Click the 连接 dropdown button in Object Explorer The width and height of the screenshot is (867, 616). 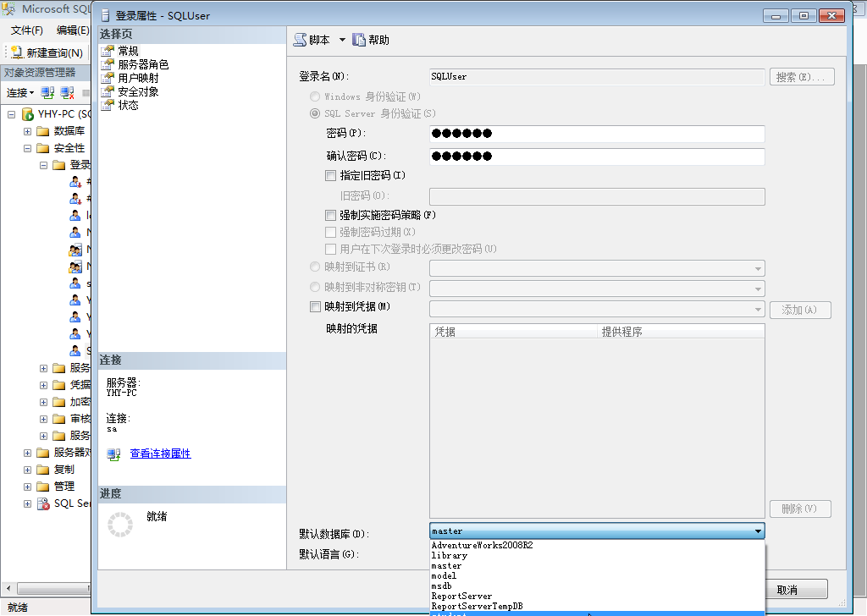[x=20, y=93]
